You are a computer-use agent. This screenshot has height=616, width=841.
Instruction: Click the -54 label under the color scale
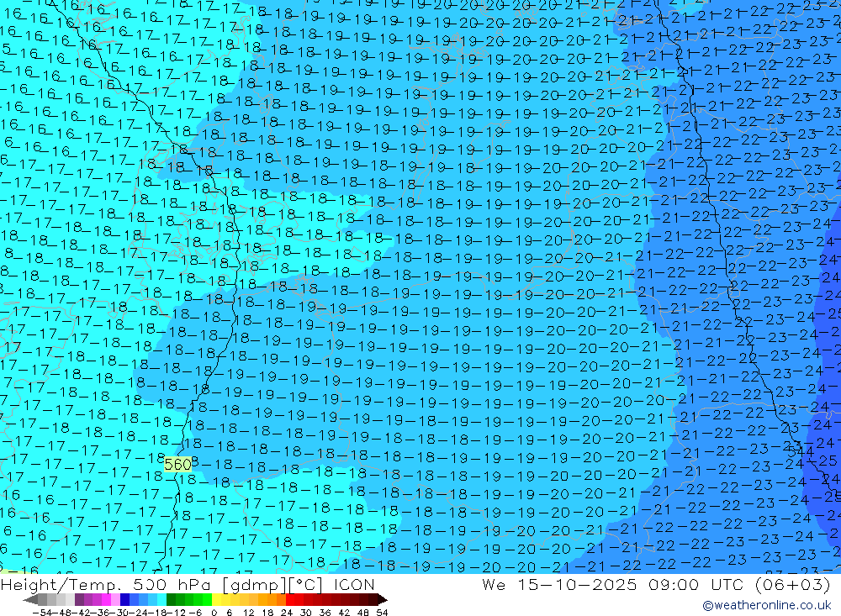(x=42, y=613)
